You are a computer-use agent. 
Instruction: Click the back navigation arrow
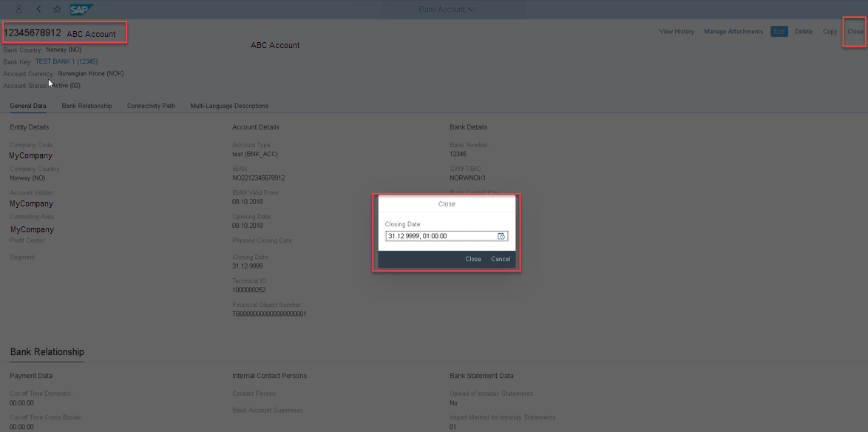coord(38,9)
